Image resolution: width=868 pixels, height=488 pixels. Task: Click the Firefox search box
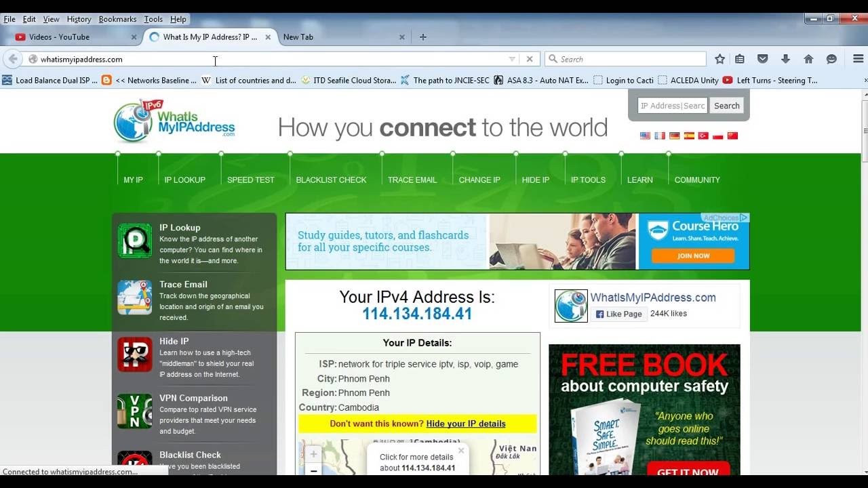[625, 59]
